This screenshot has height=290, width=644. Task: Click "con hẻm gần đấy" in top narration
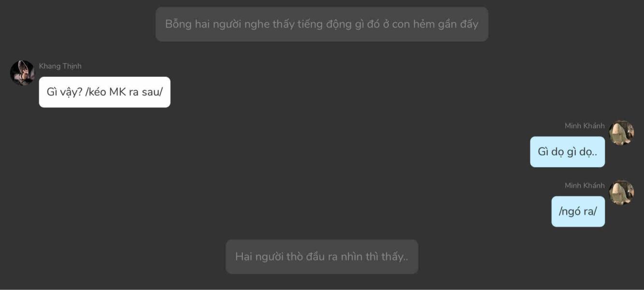(435, 24)
